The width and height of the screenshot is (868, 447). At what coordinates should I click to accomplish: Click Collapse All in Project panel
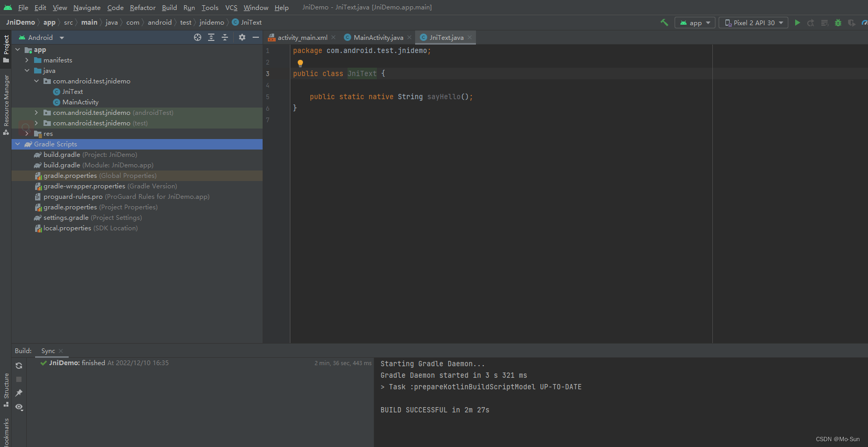225,37
